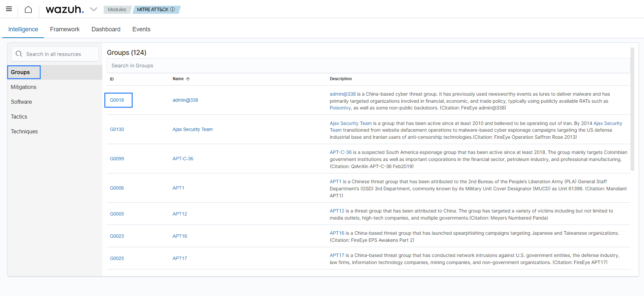Click the Wazuh logo

pos(65,9)
